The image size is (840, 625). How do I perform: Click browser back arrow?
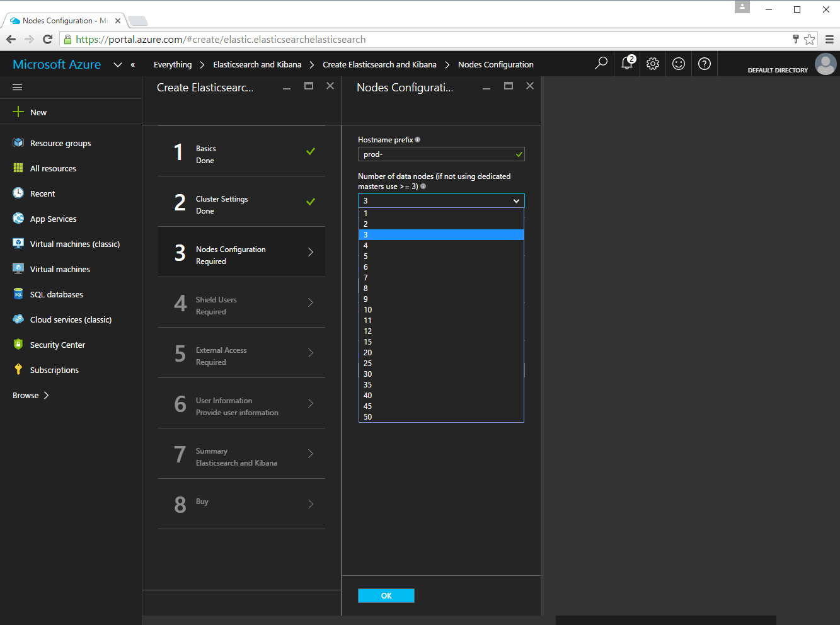point(11,39)
